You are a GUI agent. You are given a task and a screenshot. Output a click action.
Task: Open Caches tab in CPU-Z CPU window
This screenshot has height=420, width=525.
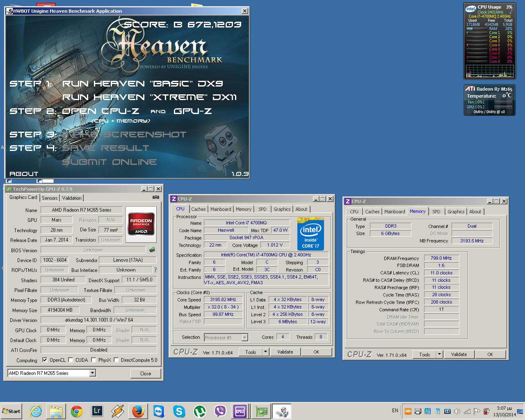(199, 209)
